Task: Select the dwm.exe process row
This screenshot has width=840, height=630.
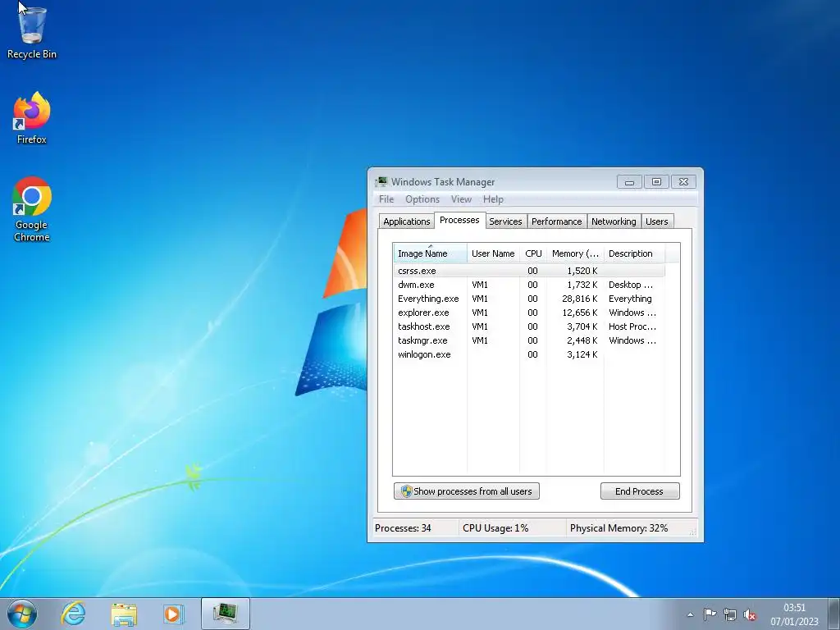Action: (529, 285)
